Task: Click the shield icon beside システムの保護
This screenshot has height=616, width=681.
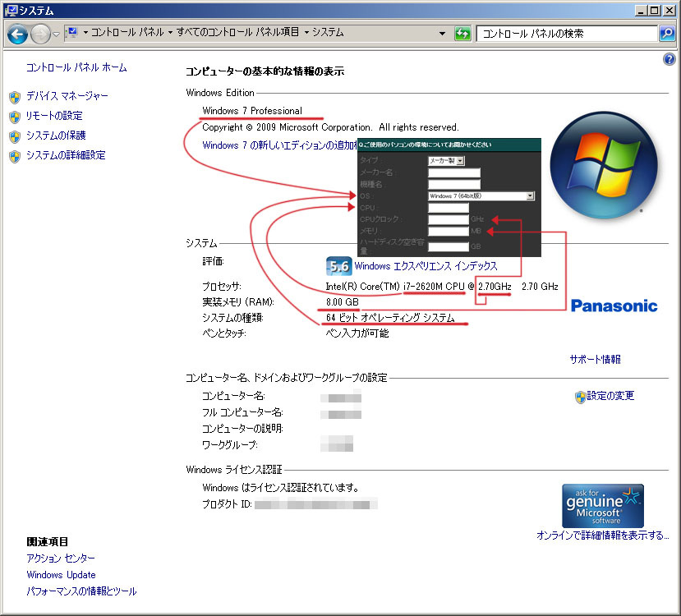Action: 15,136
